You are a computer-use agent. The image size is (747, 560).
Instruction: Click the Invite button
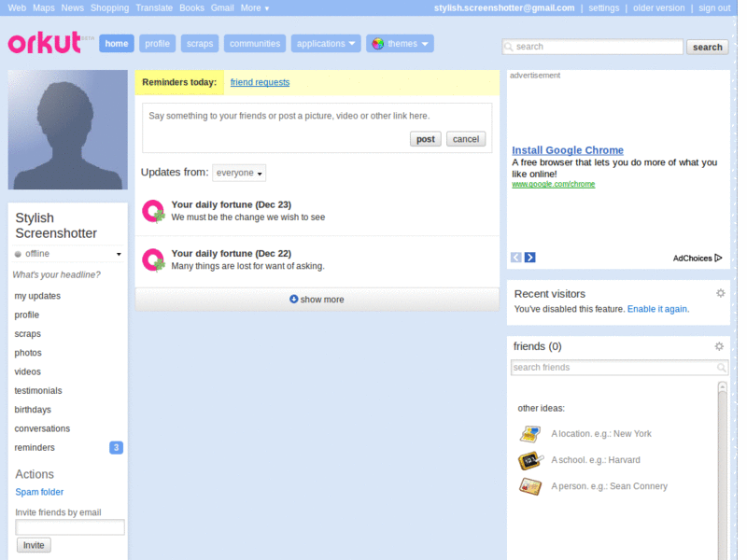[x=34, y=545]
